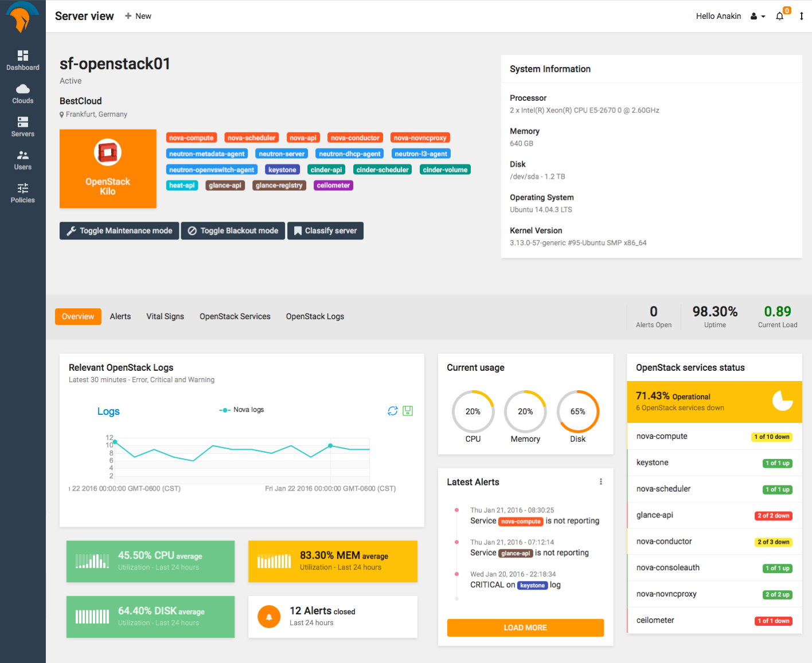Open the user account dropdown
Screen dimensions: 812x663
click(x=758, y=16)
